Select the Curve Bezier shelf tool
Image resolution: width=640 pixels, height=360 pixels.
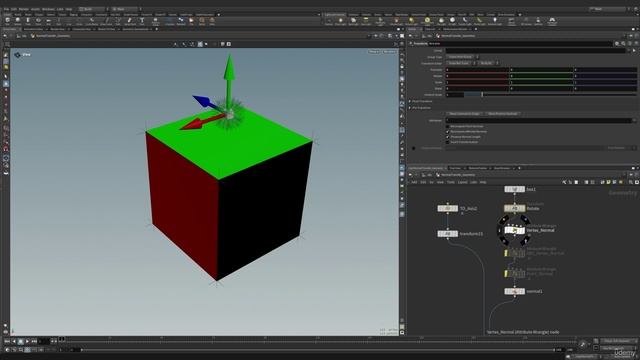tap(91, 21)
